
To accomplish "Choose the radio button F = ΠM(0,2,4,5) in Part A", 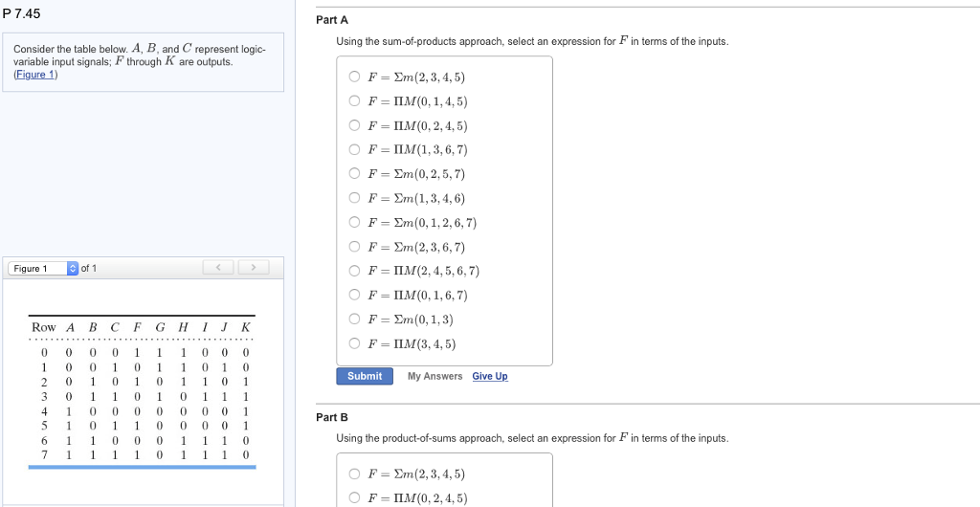I will [x=355, y=125].
